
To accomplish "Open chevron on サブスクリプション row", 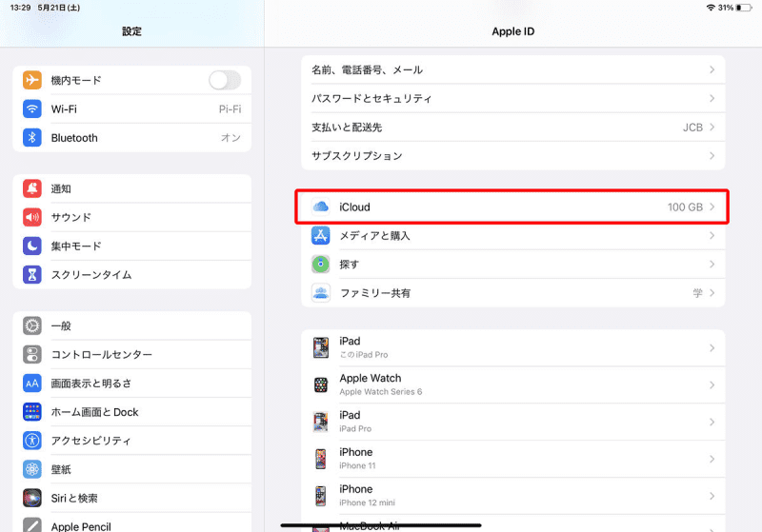I will coord(712,156).
